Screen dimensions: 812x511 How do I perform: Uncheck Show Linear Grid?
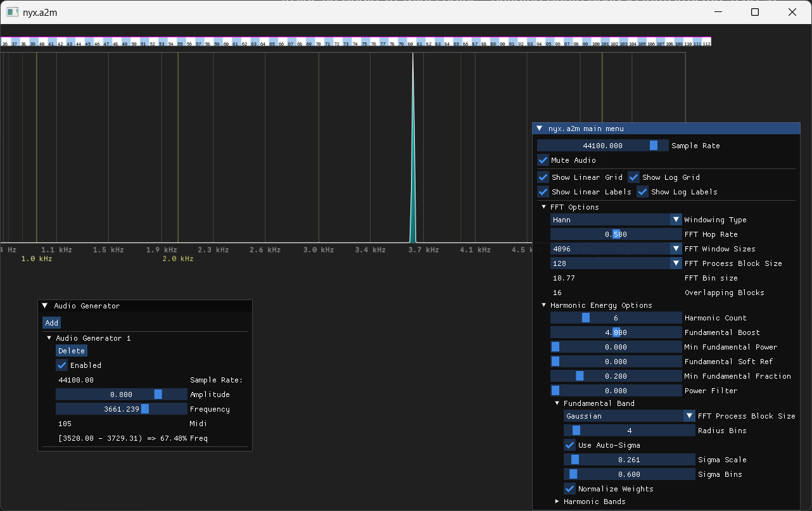[543, 177]
